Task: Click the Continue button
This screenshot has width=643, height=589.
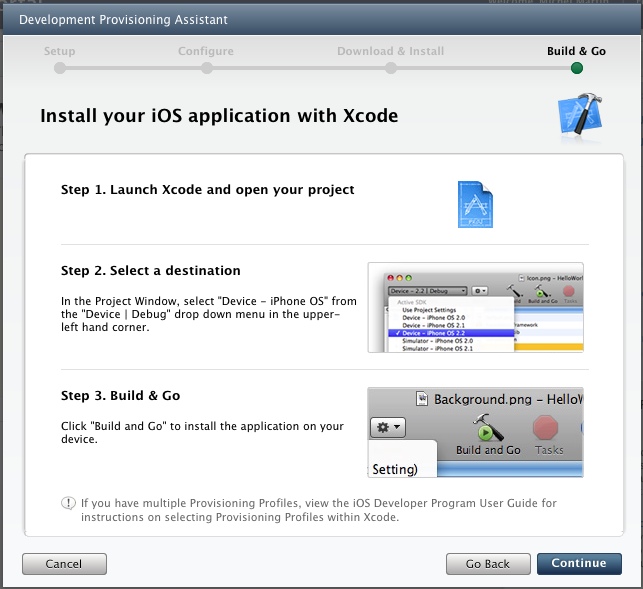Action: pyautogui.click(x=579, y=564)
